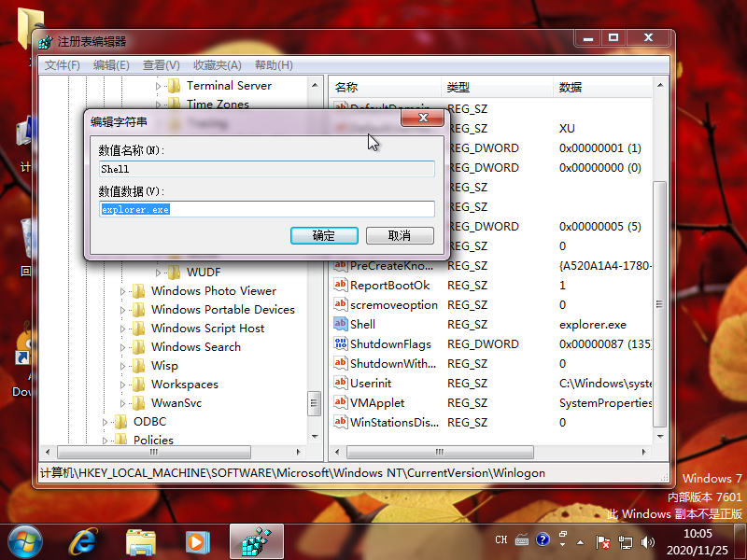Select the Windows Search registry key

coord(195,346)
